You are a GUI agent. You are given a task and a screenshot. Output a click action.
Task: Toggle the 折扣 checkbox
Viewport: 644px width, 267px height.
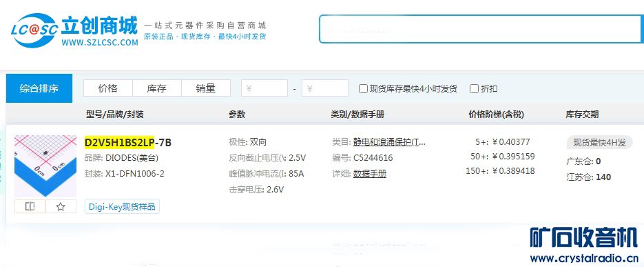pos(475,88)
